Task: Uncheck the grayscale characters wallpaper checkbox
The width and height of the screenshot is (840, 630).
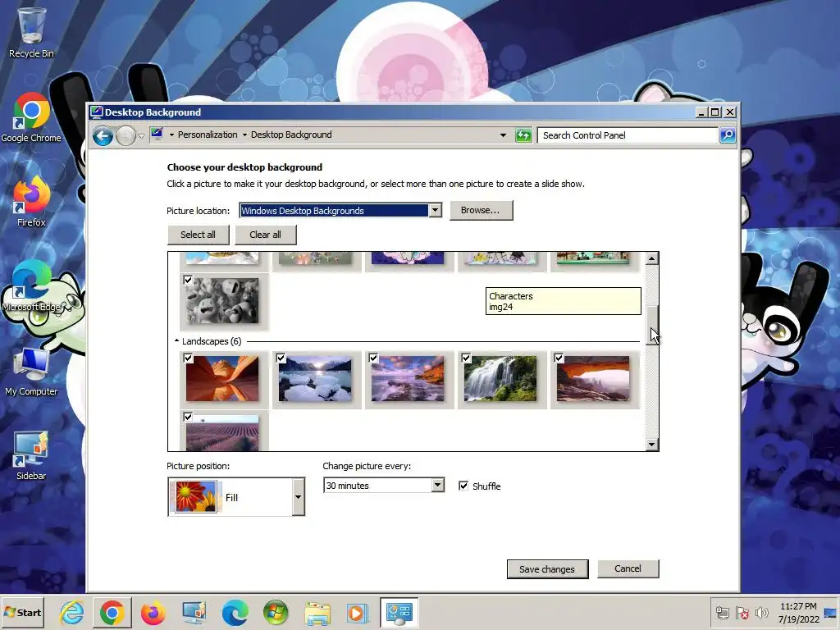Action: (x=188, y=280)
